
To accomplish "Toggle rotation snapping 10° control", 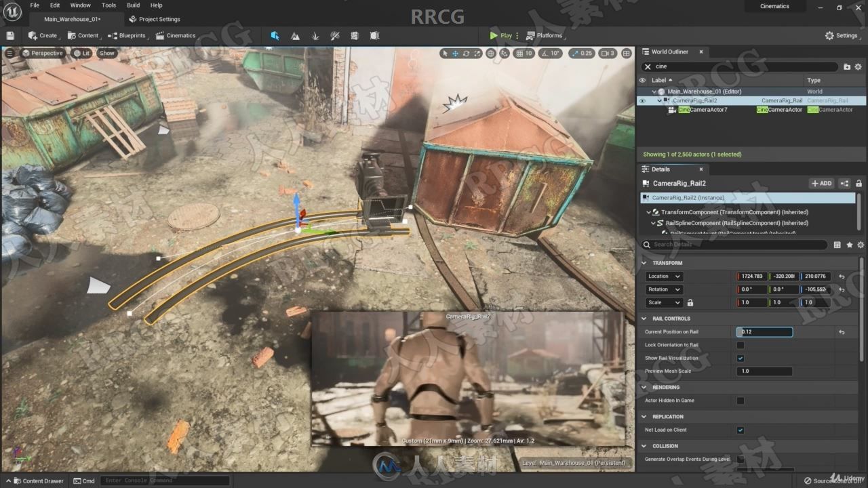I will (551, 53).
